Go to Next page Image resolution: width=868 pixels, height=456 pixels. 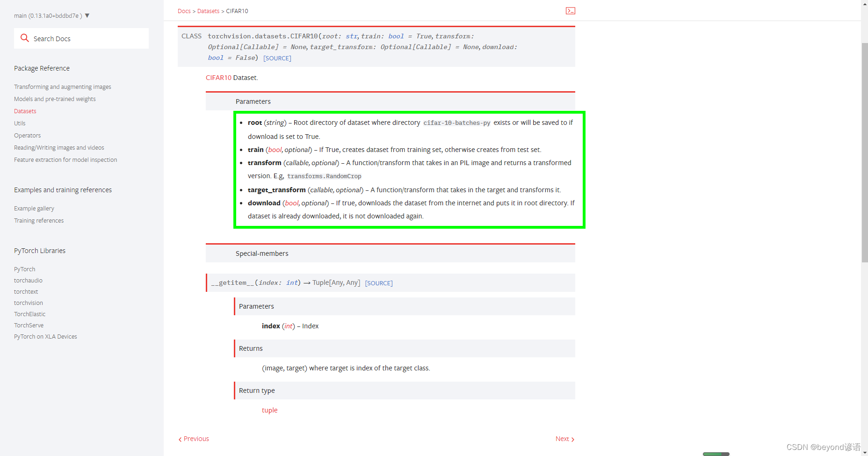pyautogui.click(x=565, y=439)
